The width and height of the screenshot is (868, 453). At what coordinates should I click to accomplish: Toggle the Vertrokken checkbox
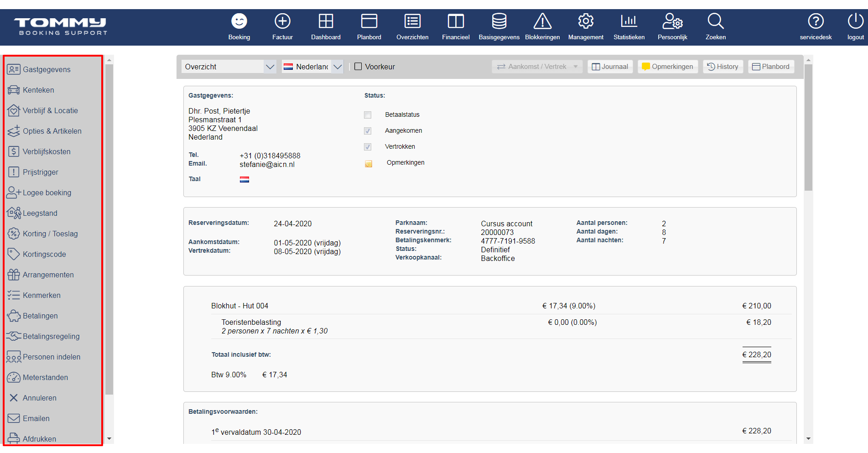coord(368,147)
